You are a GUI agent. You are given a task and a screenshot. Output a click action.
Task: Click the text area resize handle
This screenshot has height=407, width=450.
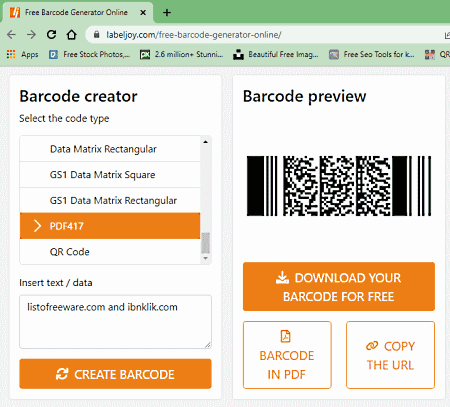(x=208, y=345)
